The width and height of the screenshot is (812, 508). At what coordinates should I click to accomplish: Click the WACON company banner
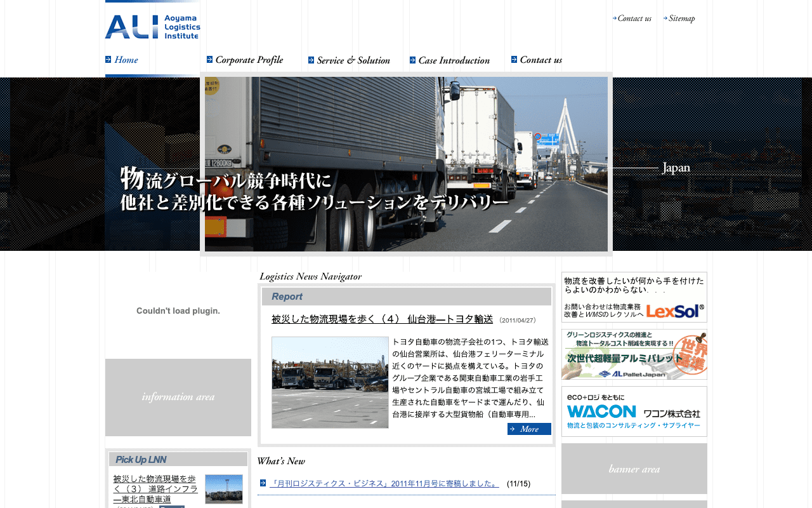[634, 411]
